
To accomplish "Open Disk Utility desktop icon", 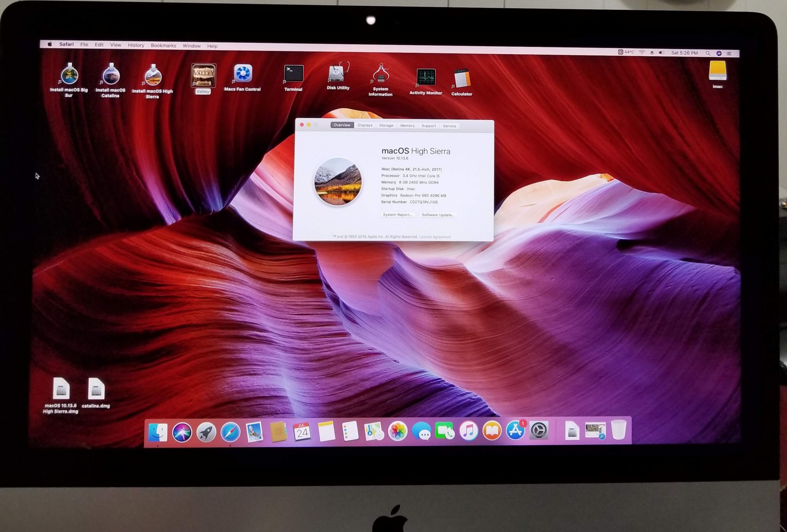I will pos(338,73).
